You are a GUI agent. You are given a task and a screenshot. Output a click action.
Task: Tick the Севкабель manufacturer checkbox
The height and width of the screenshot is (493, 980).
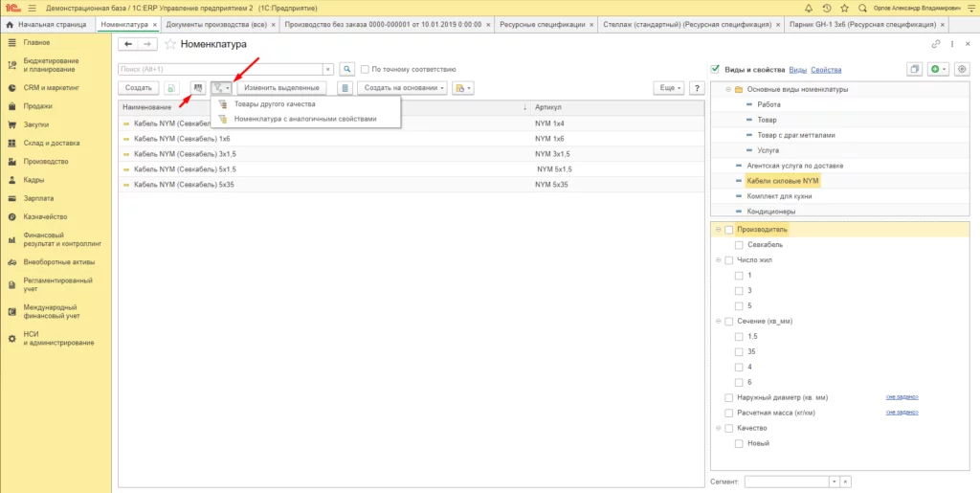tap(739, 245)
